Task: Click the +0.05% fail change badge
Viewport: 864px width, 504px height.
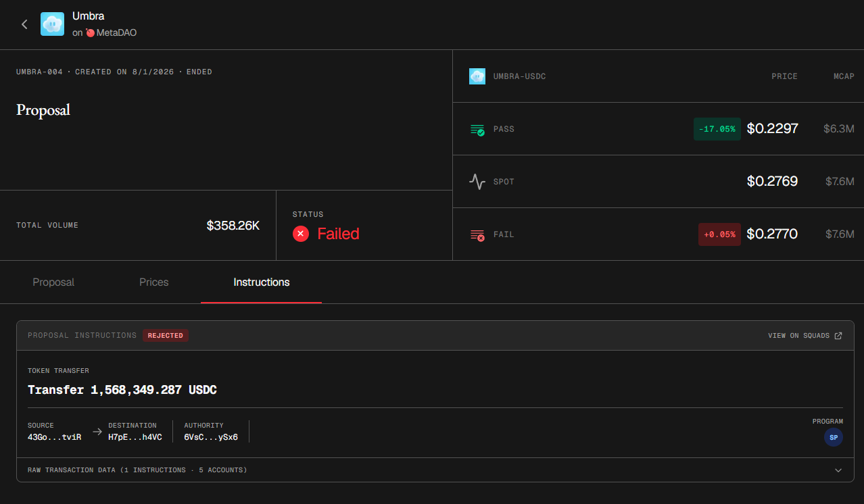Action: pyautogui.click(x=719, y=234)
